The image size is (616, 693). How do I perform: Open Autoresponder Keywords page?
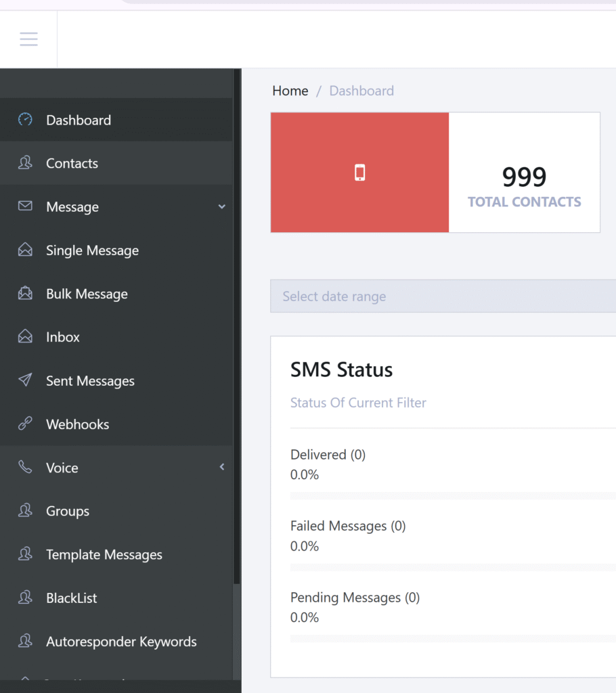[121, 642]
